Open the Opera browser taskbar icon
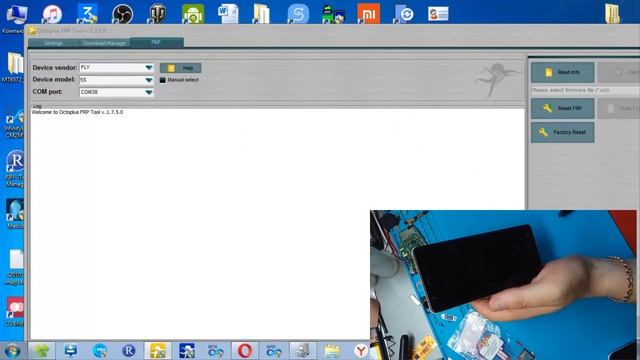 (245, 351)
